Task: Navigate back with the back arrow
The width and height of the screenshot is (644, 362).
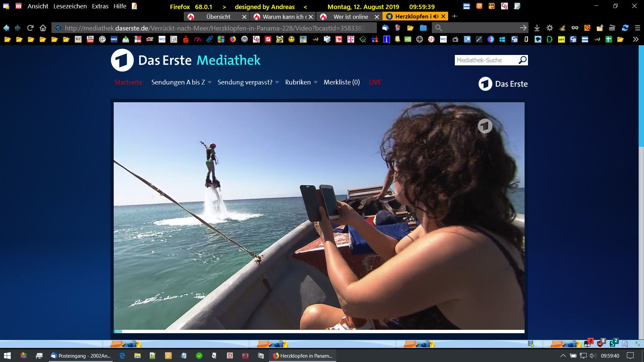Action: click(x=6, y=28)
